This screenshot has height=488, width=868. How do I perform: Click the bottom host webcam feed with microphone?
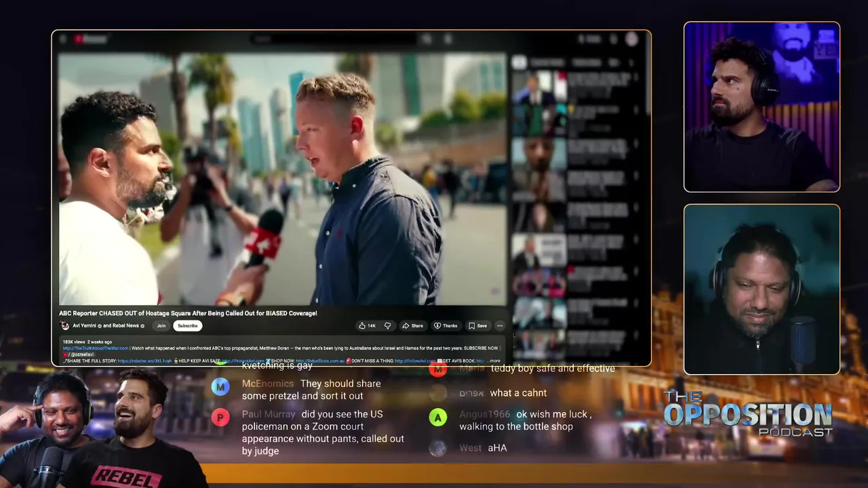click(x=762, y=289)
